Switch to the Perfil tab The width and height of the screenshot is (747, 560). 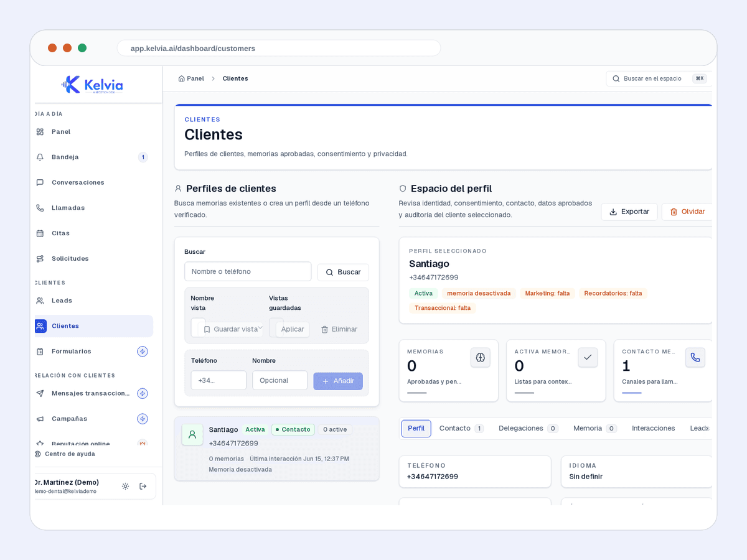(416, 429)
